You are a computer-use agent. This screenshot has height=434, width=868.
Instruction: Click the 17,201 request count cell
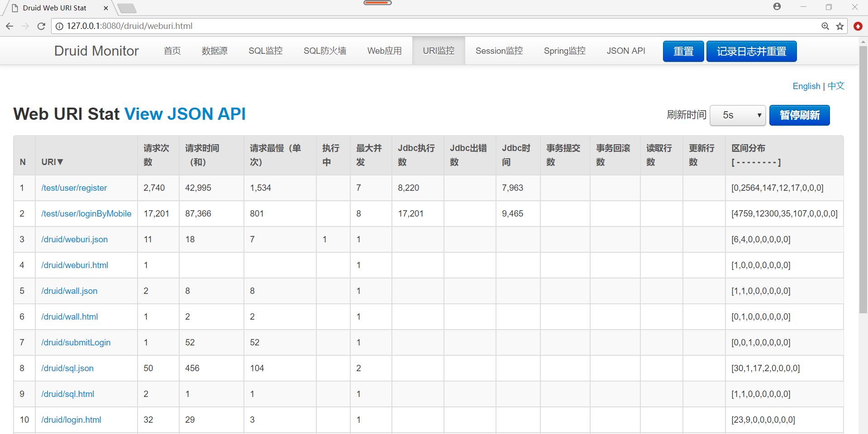(158, 214)
